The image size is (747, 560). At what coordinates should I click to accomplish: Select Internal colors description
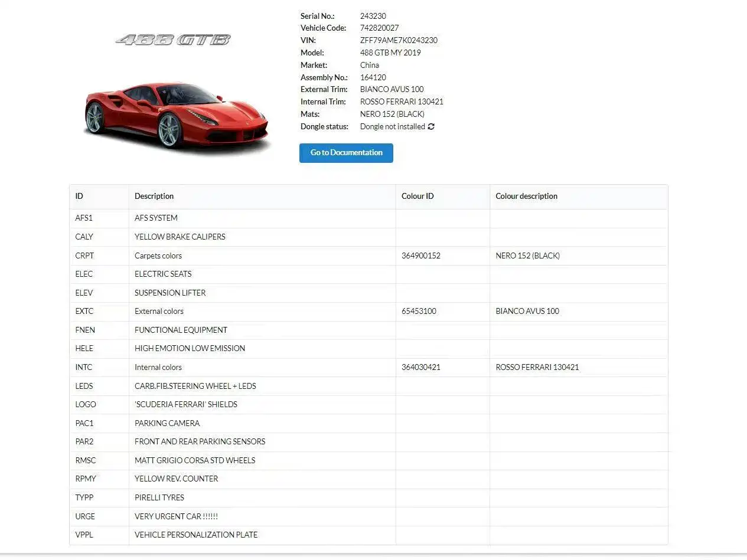(158, 368)
